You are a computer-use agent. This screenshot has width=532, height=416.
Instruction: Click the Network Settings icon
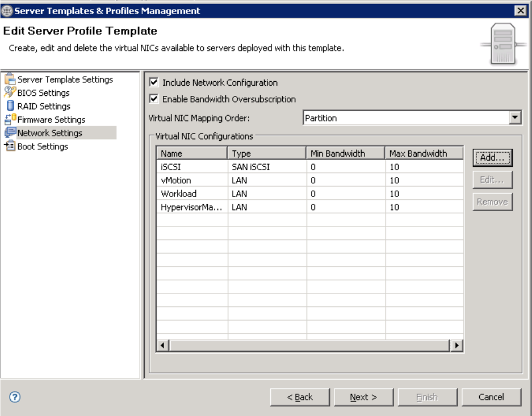pyautogui.click(x=11, y=133)
